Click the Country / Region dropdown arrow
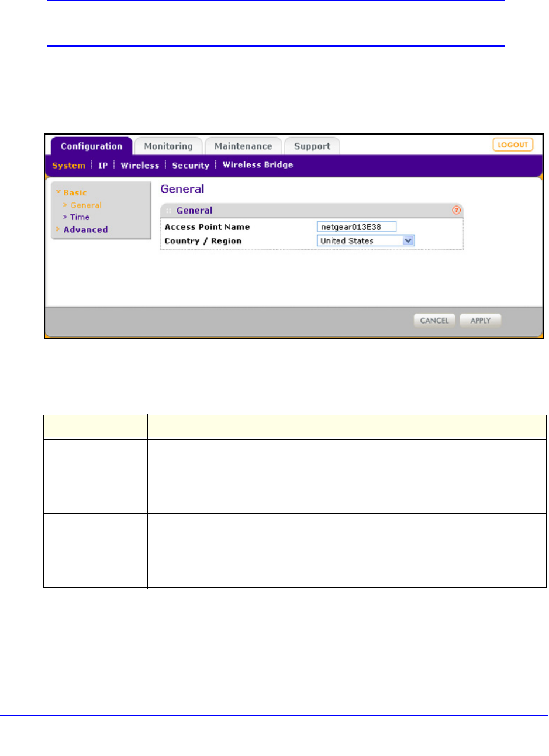Screen dimensions: 549x756 [x=408, y=240]
